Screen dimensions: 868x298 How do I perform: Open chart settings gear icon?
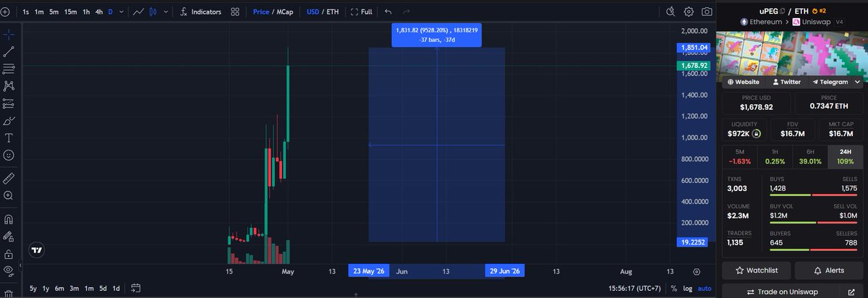coord(689,12)
